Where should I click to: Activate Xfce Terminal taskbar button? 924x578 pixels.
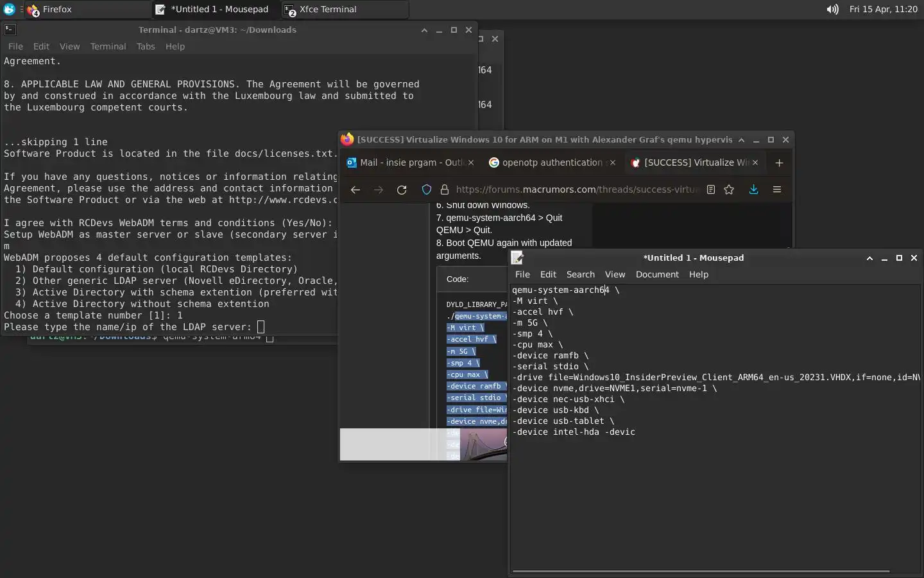tap(345, 9)
